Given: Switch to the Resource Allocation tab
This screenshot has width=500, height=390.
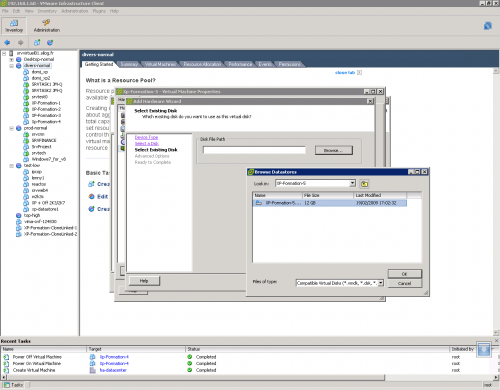Looking at the screenshot, I should click(x=202, y=64).
